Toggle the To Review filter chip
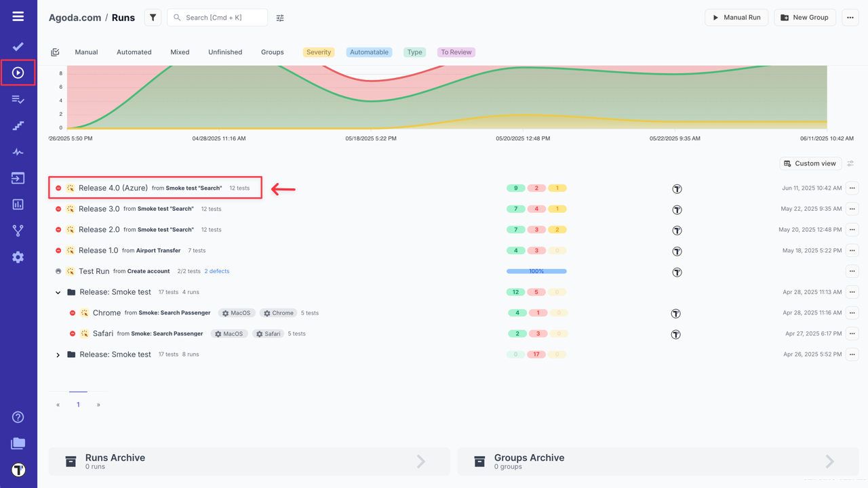Screen dimensions: 868x488 pyautogui.click(x=456, y=52)
